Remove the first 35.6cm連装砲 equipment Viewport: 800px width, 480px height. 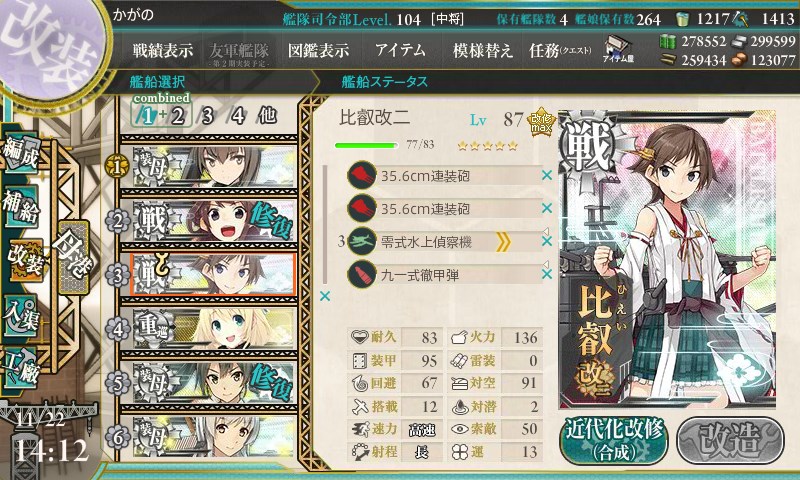(x=547, y=175)
